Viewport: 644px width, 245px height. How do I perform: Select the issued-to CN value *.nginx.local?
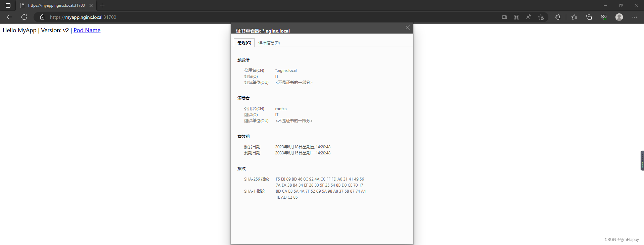(286, 70)
